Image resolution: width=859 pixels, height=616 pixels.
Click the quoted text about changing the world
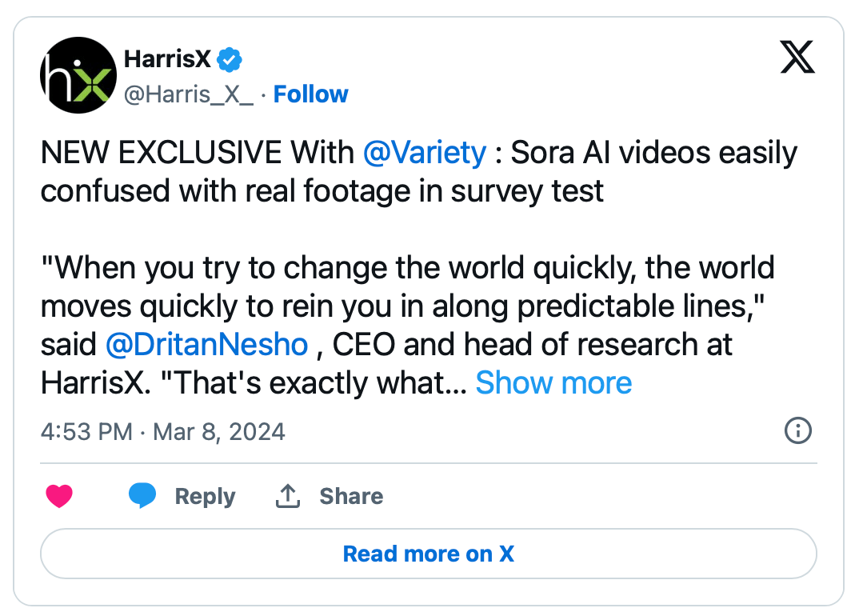point(407,267)
